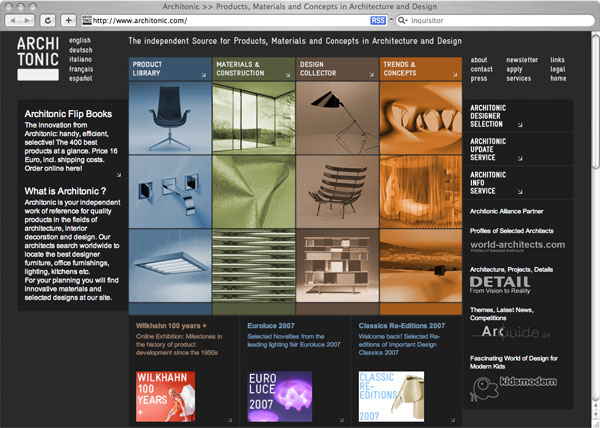This screenshot has height=428, width=600.
Task: Open the Product Library section tab
Action: 170,69
